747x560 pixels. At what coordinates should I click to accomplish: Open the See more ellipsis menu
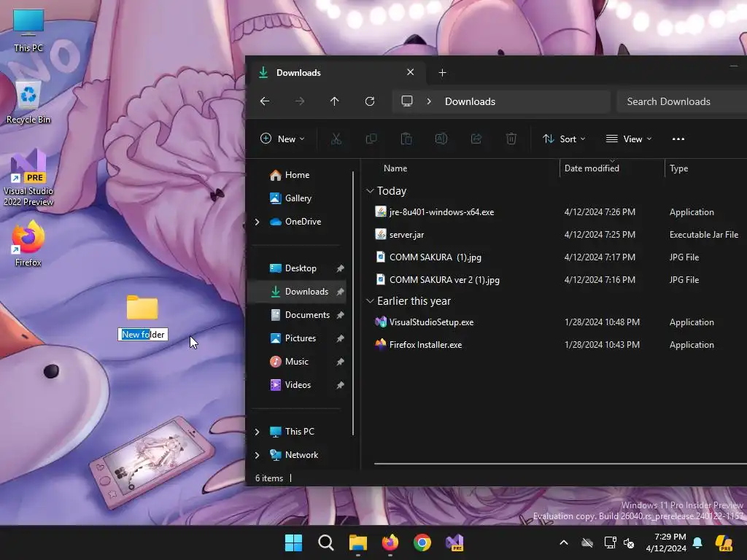point(678,139)
